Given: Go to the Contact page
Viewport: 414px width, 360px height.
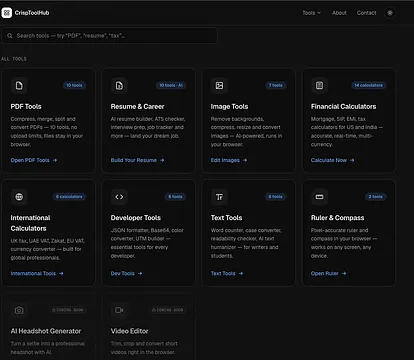Looking at the screenshot, I should [x=366, y=13].
